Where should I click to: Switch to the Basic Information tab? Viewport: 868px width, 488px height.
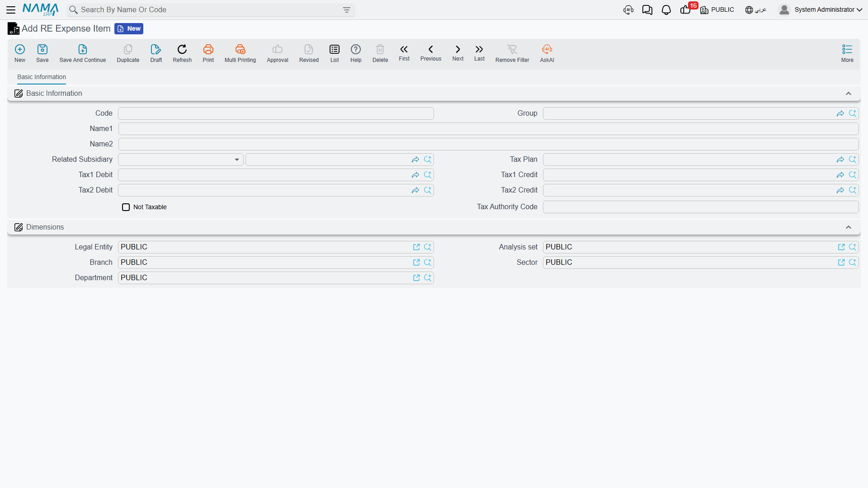(42, 77)
